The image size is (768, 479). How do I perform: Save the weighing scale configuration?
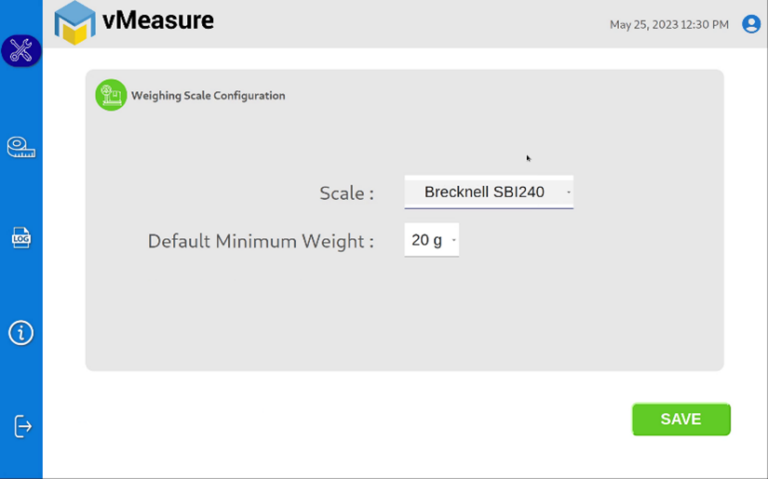(681, 419)
